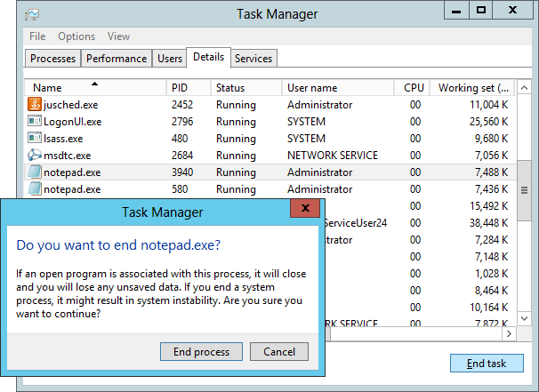Click PID value 2796
539x392 pixels.
182,122
